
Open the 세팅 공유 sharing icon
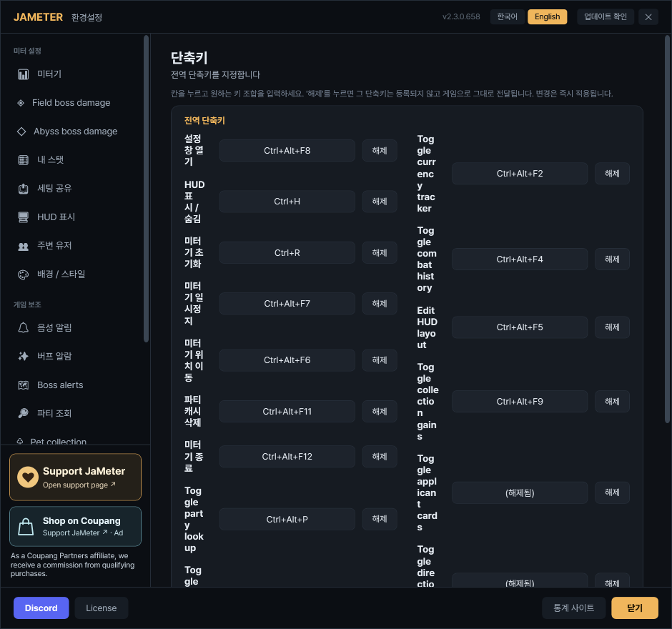[23, 189]
